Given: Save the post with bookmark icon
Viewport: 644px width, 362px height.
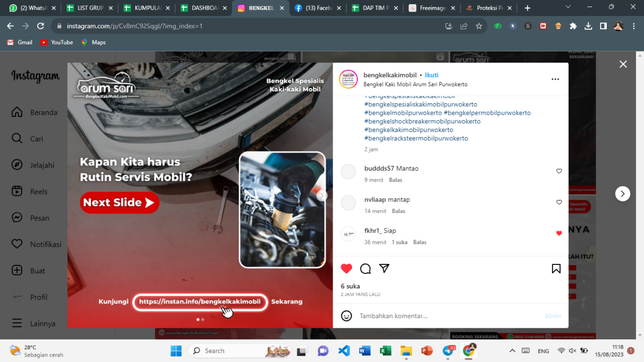Looking at the screenshot, I should click(x=556, y=268).
